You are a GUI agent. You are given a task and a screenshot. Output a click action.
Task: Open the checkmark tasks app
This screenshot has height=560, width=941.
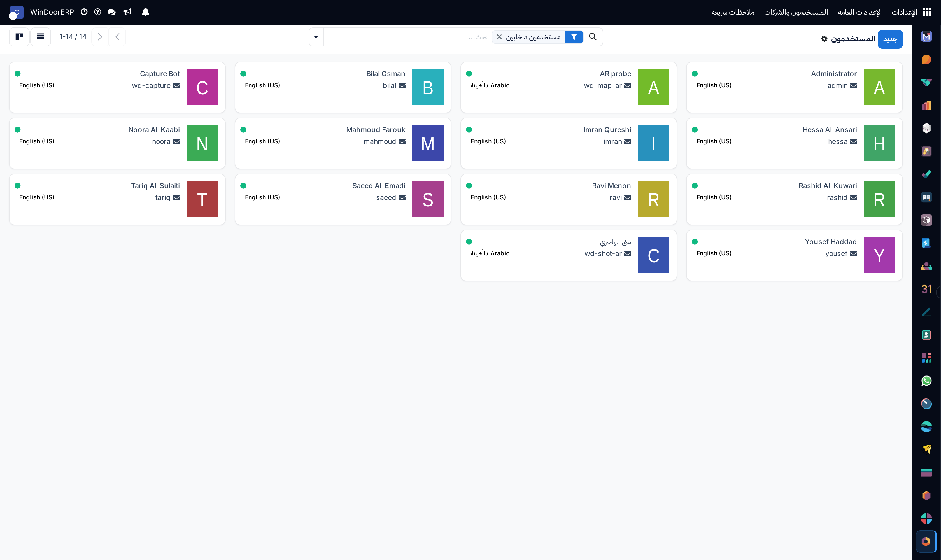coord(926,174)
